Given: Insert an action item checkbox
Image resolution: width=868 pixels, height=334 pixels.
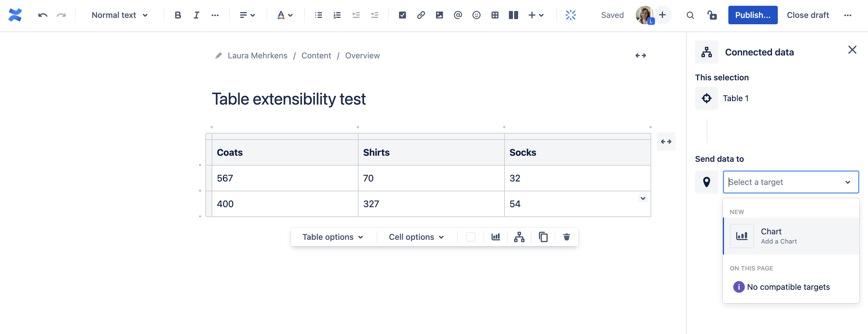Looking at the screenshot, I should pyautogui.click(x=402, y=15).
